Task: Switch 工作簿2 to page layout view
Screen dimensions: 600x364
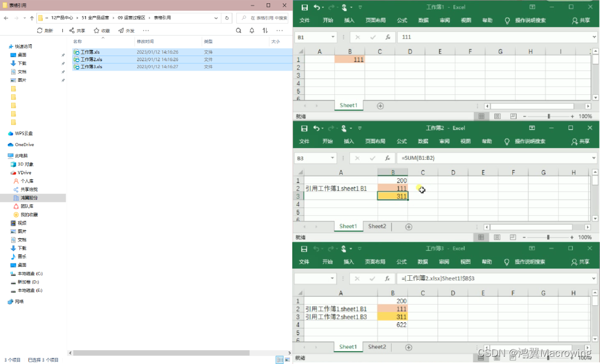Action: 497,237
